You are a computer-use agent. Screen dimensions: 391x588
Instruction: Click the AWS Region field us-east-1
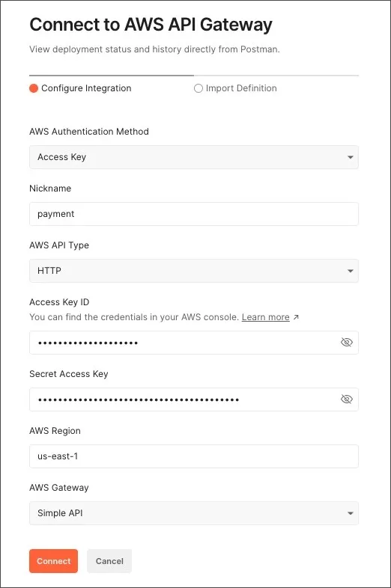pyautogui.click(x=194, y=456)
